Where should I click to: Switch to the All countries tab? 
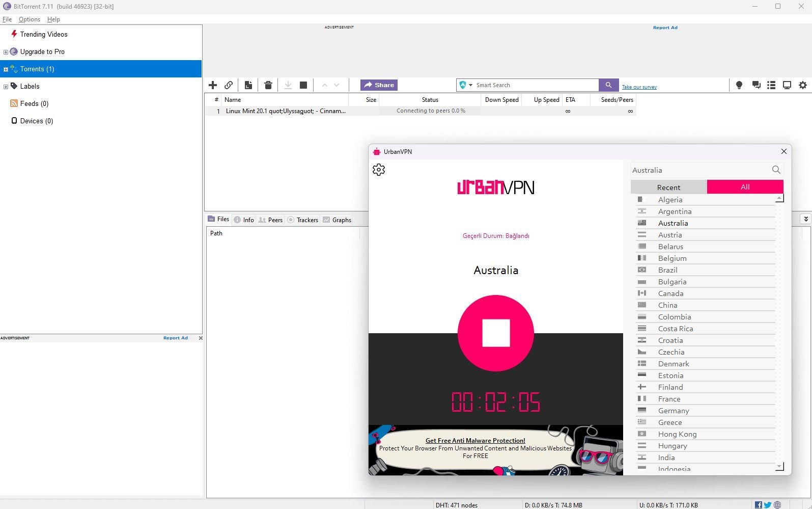click(x=745, y=187)
